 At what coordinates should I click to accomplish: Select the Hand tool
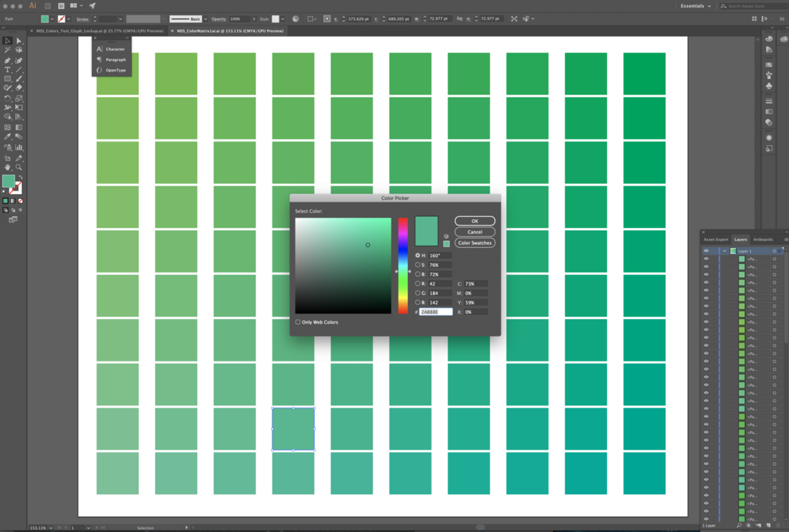(8, 167)
